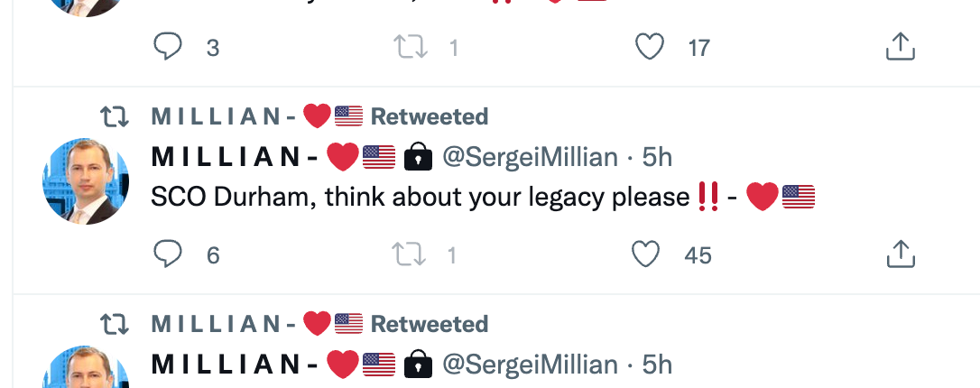Open @SergeiMillian handle on SCO Durham tweet
This screenshot has width=980, height=388.
click(x=530, y=158)
